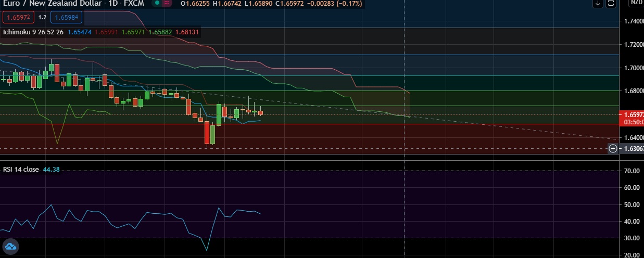The height and width of the screenshot is (258, 644).
Task: Click the Ichimoku value 1.68131
Action: [x=187, y=32]
